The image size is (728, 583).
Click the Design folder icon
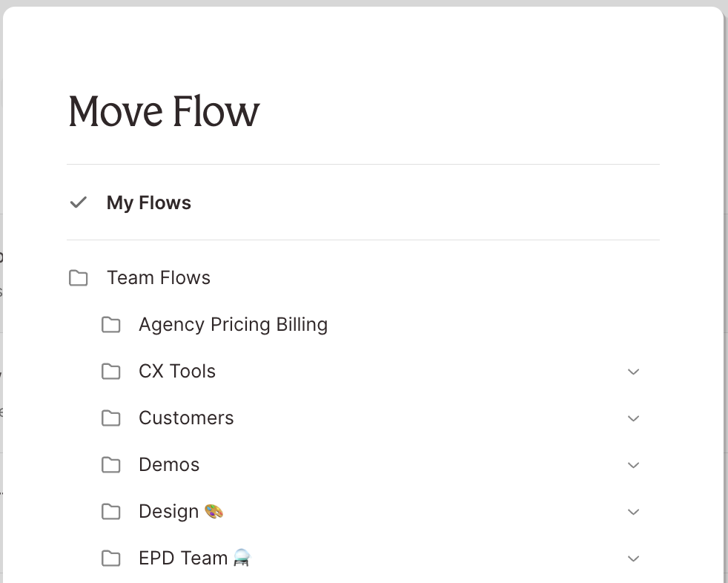pyautogui.click(x=110, y=512)
